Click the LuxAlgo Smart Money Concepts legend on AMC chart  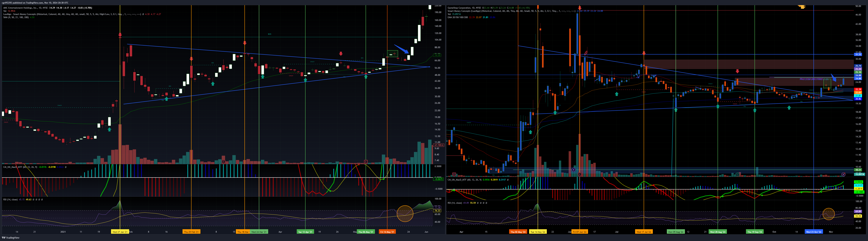(x=72, y=14)
